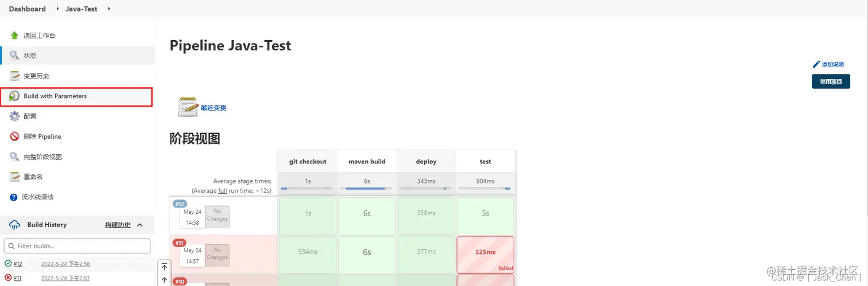Click the plain up arrow below the top arrow

click(164, 280)
